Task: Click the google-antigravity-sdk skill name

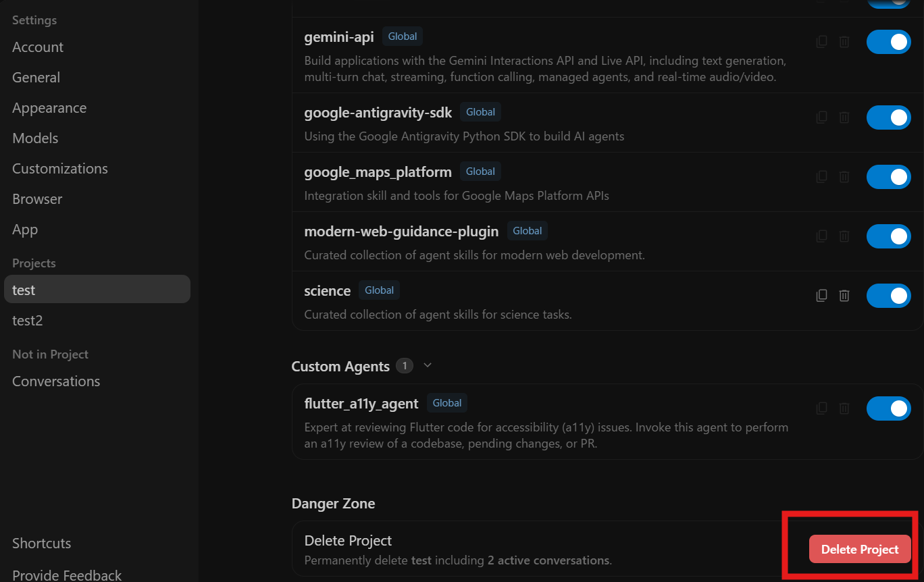Action: pos(378,113)
